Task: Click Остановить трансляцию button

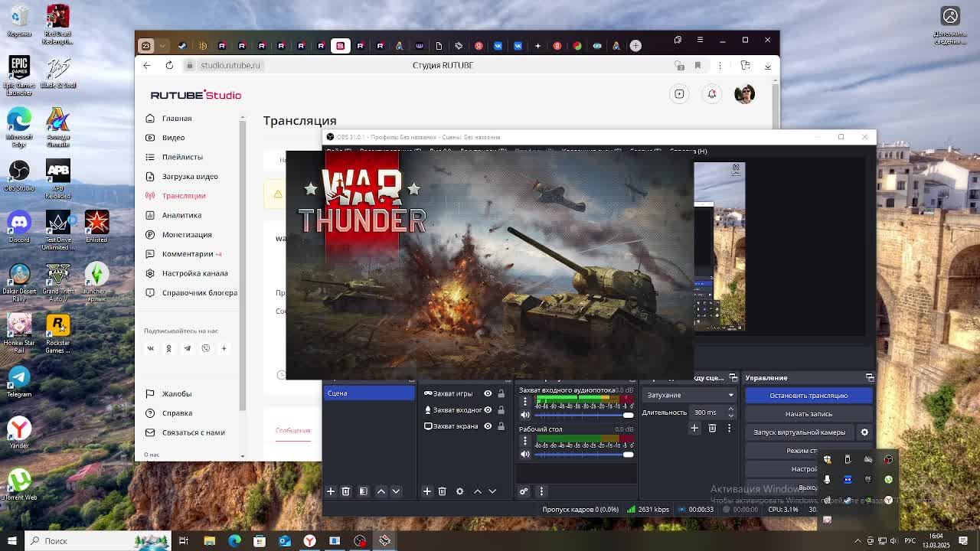Action: tap(808, 396)
